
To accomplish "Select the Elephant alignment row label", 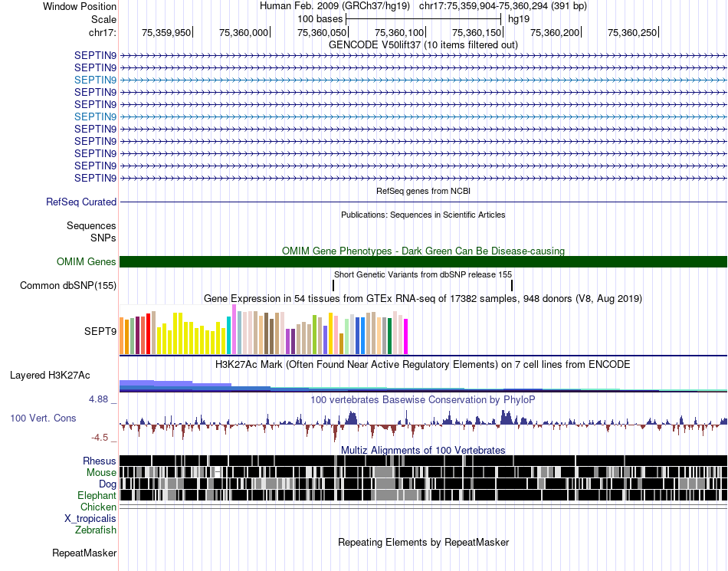I will 97,496.
